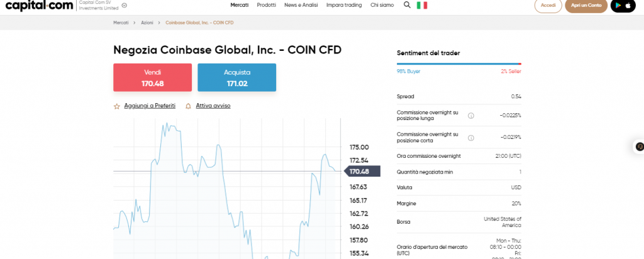Click 162.72 chart axis label
Screen dimensions: 644x259
point(359,214)
